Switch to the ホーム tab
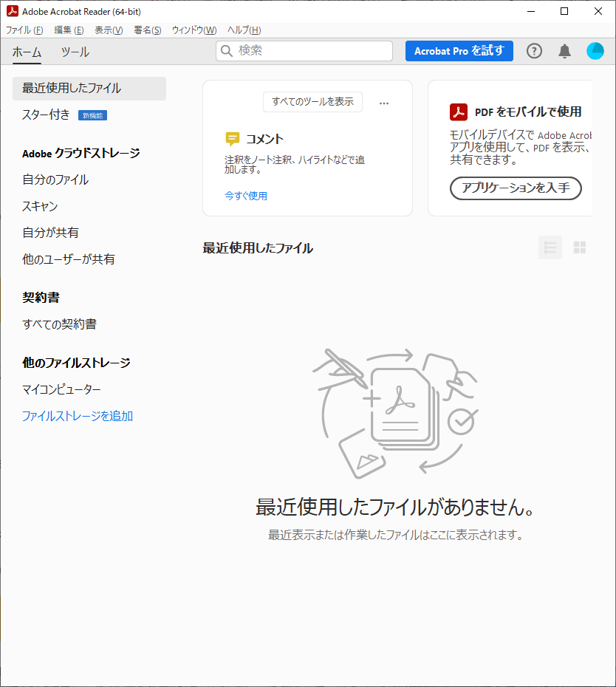The image size is (616, 687). coord(27,52)
